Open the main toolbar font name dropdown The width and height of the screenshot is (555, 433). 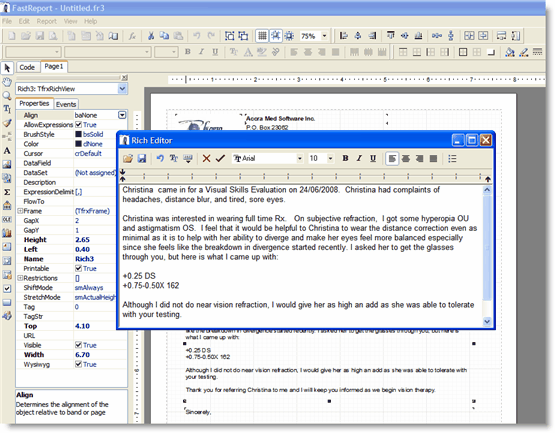coord(147,52)
